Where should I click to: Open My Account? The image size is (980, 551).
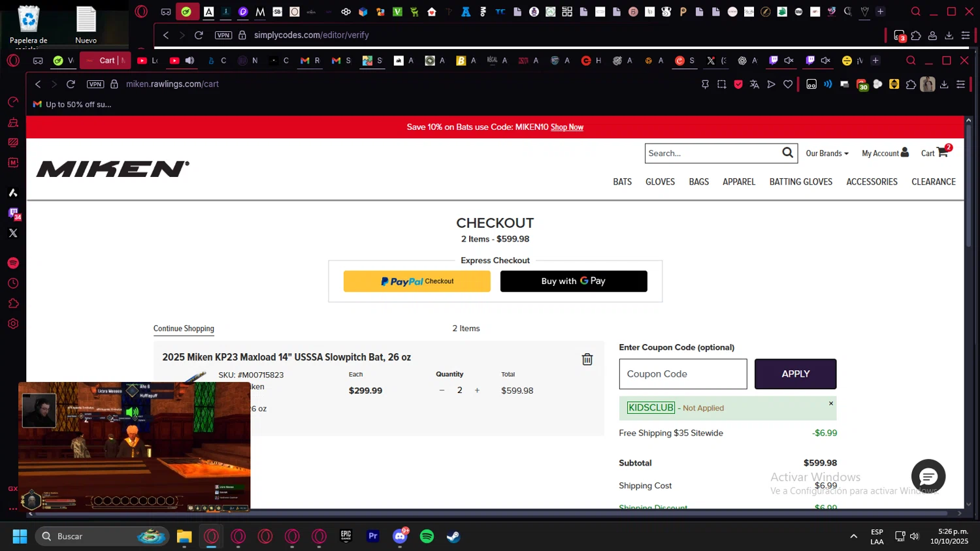(x=885, y=153)
